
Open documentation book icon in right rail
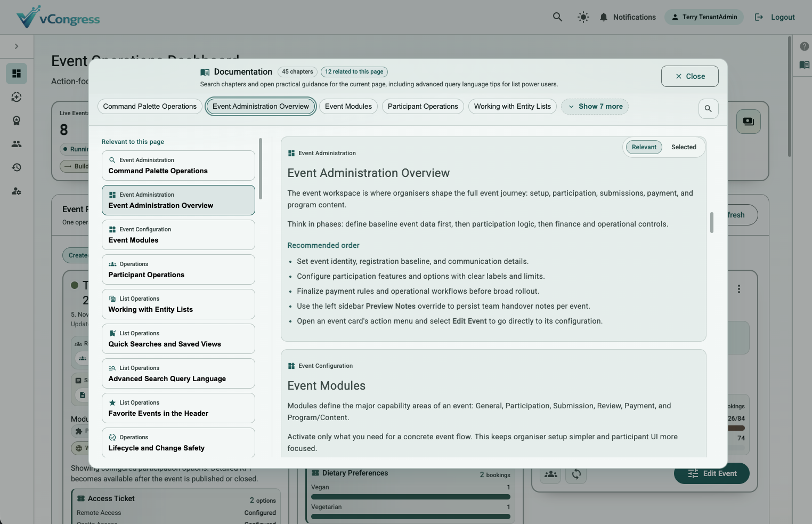[x=804, y=65]
